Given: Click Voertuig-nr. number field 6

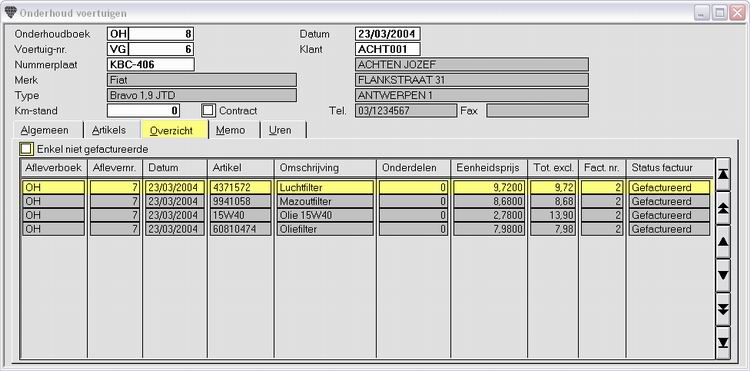Looking at the screenshot, I should point(161,49).
